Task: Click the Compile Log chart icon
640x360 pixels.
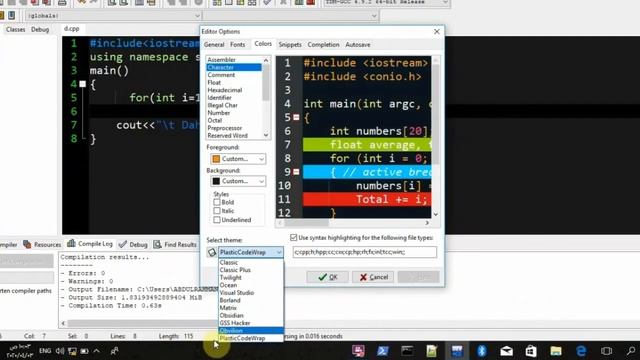Action: point(71,243)
